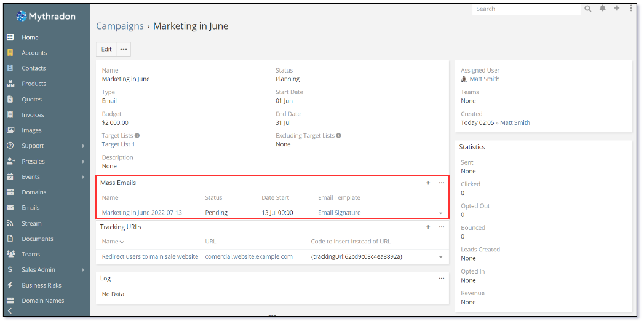
Task: Open Marketing in June 2022-07-13 link
Action: click(x=141, y=213)
